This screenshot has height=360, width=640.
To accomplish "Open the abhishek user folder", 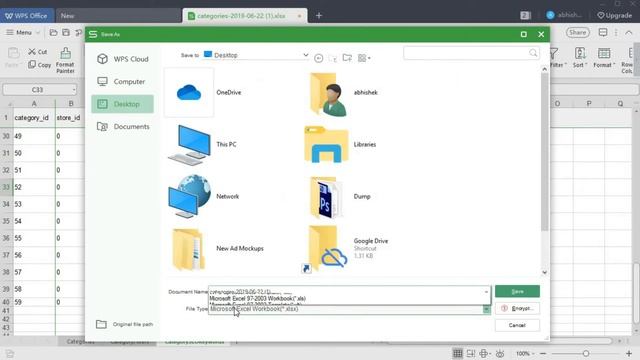I will 329,94.
